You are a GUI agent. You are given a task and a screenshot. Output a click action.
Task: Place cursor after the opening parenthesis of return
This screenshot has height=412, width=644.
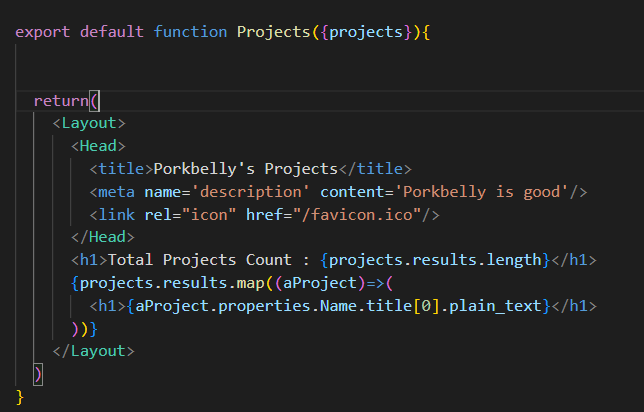point(99,101)
